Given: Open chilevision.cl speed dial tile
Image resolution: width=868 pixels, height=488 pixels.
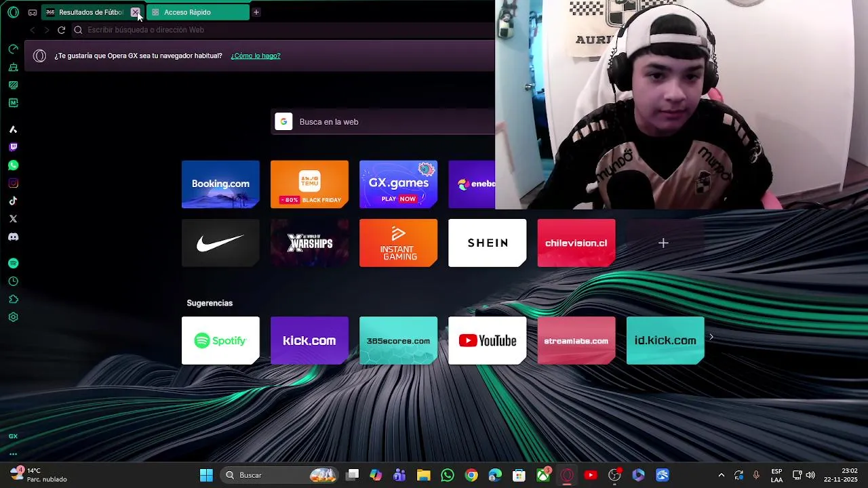Looking at the screenshot, I should 576,243.
